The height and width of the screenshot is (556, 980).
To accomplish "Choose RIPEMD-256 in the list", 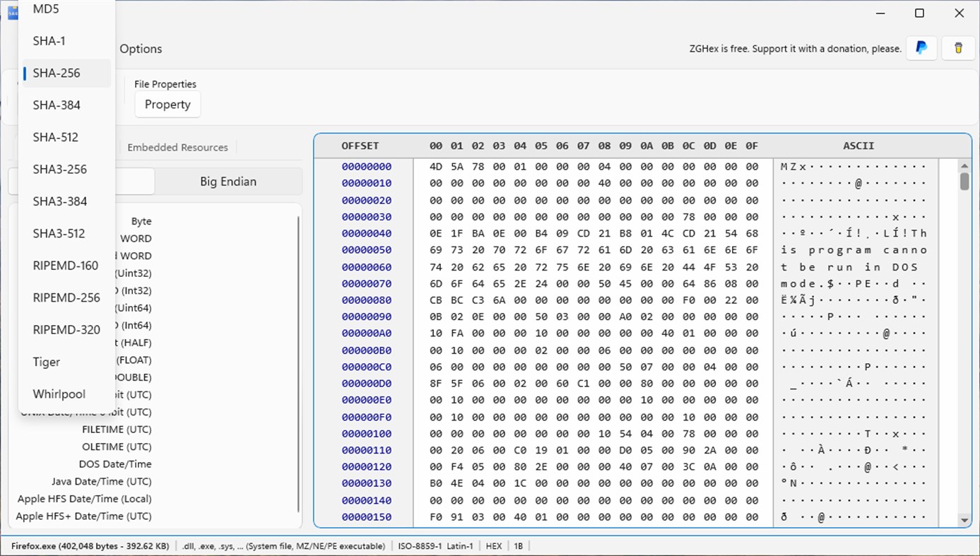I will (66, 297).
